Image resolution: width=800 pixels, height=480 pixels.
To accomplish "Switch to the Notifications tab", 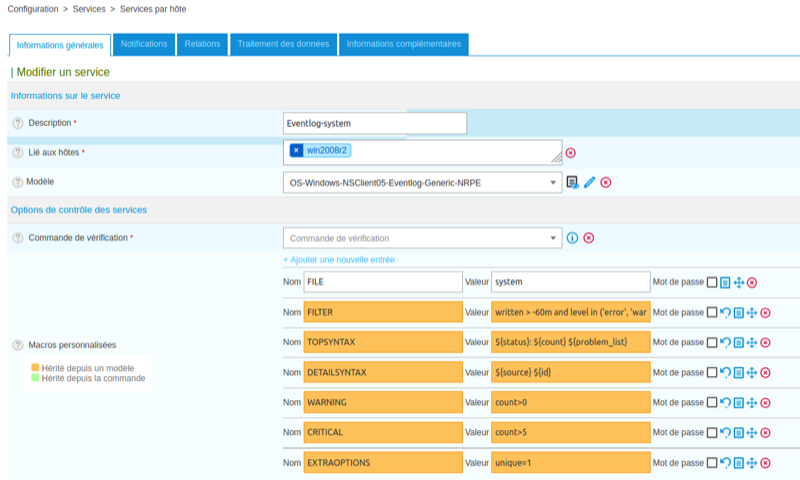I will [x=144, y=45].
